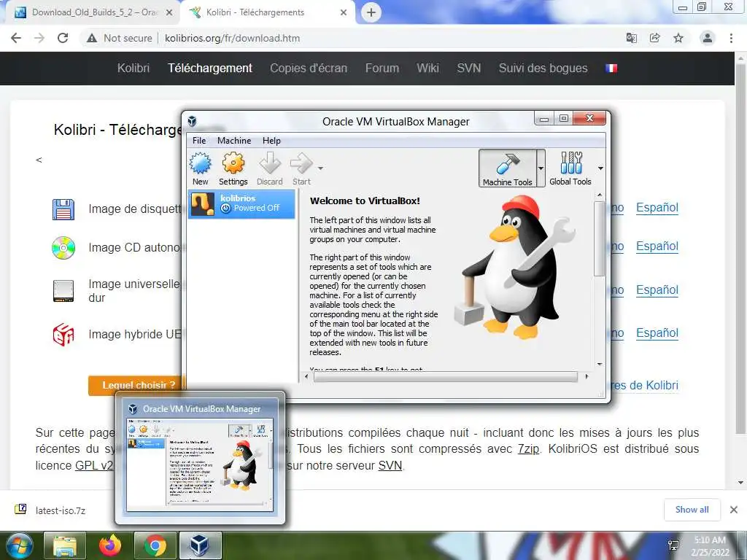Go forward in Chrome
Viewport: 747px width, 560px height.
pos(39,38)
